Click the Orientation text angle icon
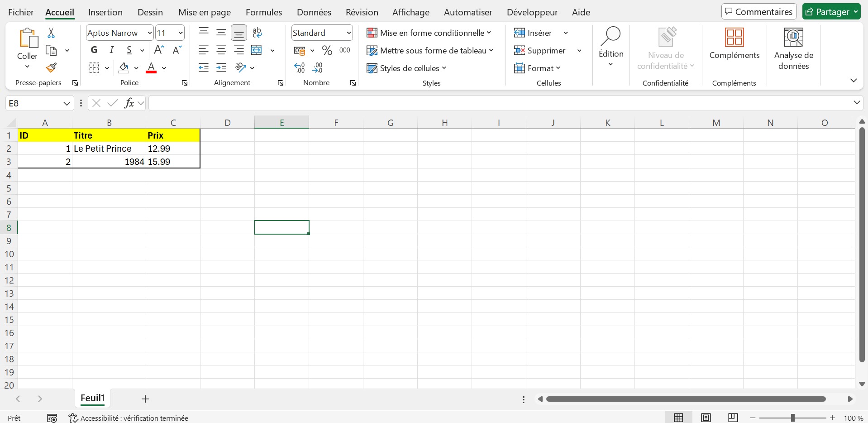The image size is (868, 423). coord(241,68)
